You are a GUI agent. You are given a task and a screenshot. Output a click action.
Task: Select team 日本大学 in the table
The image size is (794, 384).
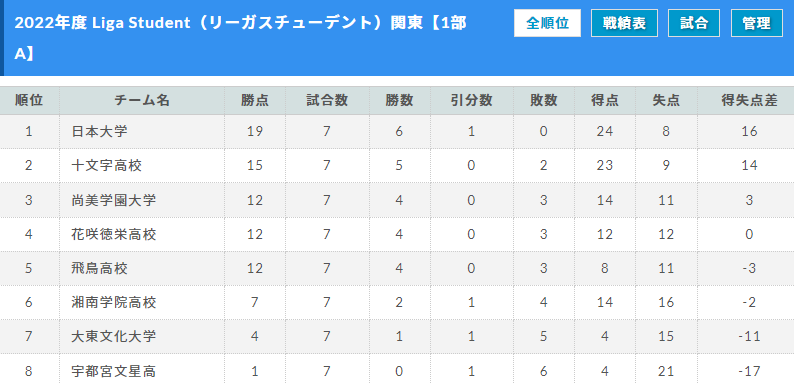coord(99,132)
